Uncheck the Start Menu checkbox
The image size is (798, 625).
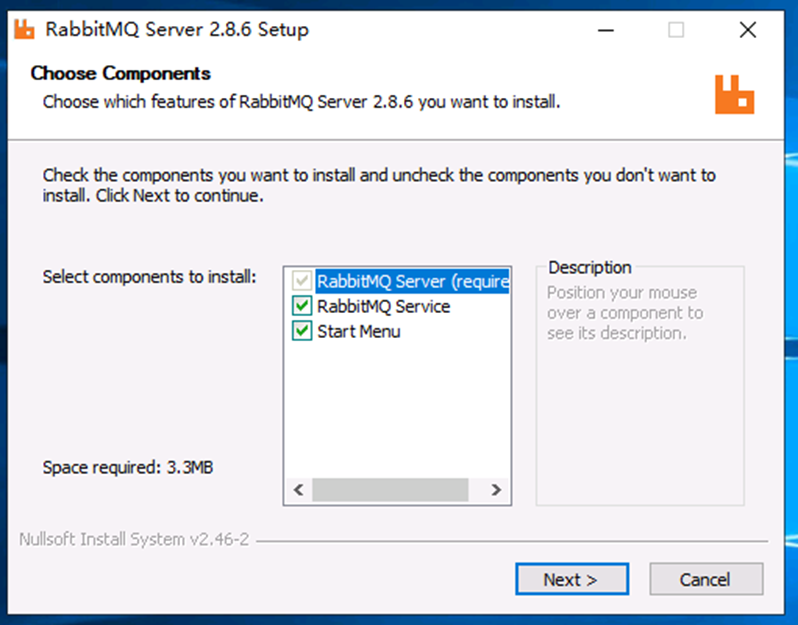click(x=302, y=331)
